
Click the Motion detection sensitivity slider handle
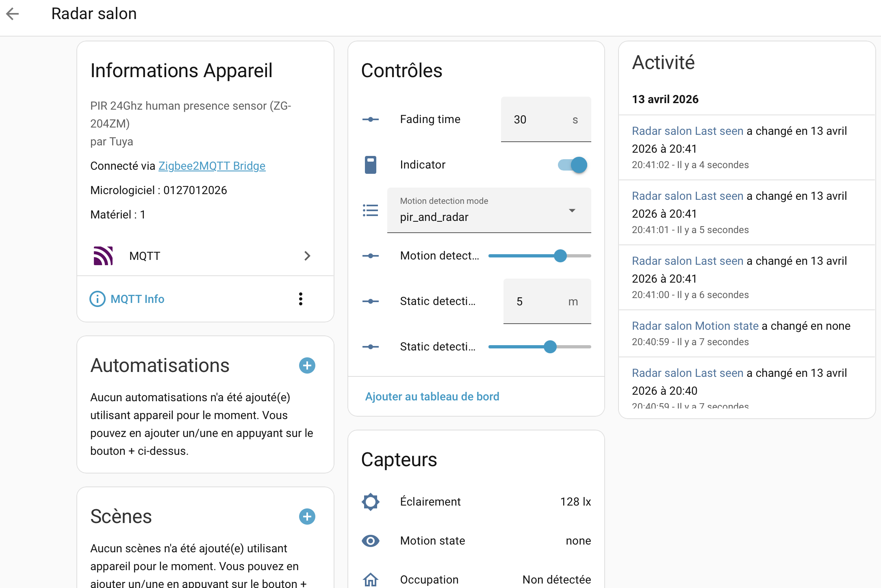pos(560,256)
